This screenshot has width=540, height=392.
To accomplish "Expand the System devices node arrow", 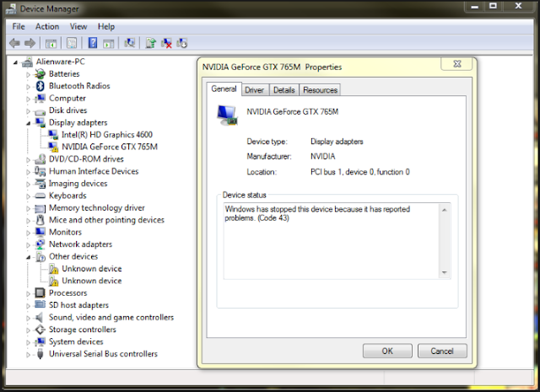I will coord(28,342).
